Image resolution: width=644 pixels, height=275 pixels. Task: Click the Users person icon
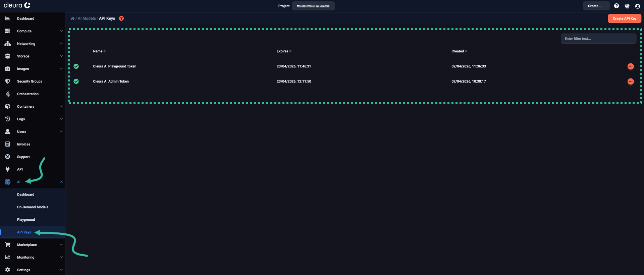[x=7, y=131]
